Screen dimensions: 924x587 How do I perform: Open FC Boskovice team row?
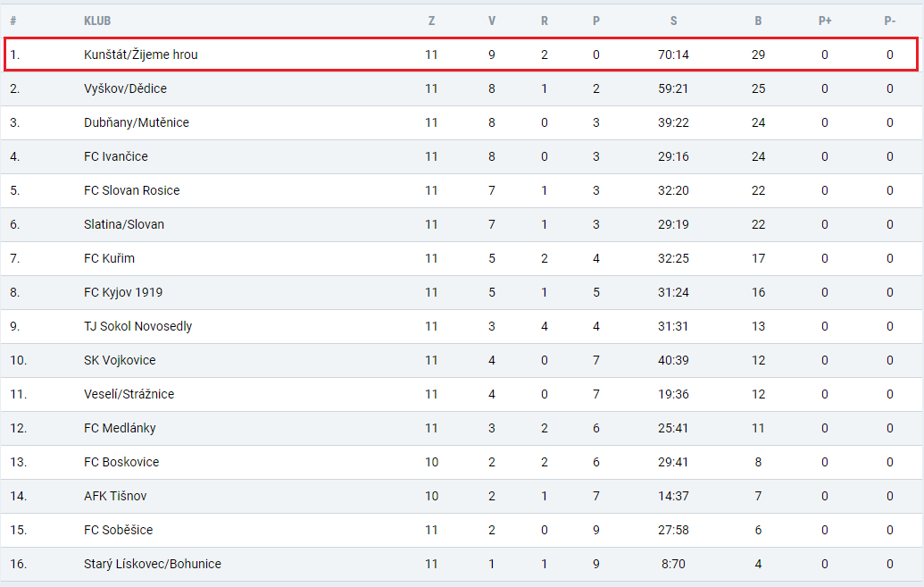(462, 462)
